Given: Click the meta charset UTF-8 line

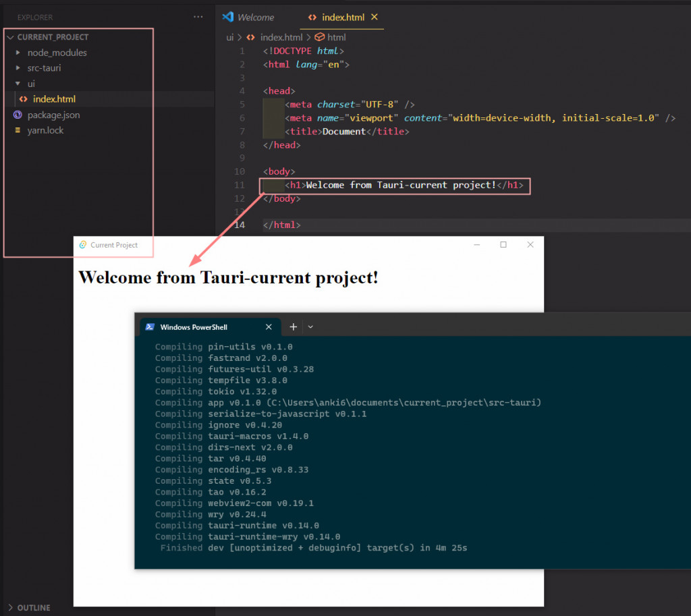Looking at the screenshot, I should pyautogui.click(x=350, y=105).
